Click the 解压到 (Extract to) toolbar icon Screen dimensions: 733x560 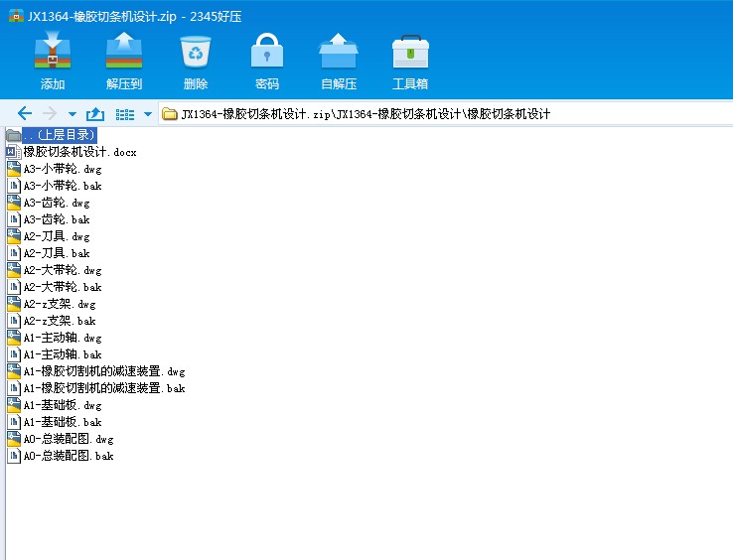124,51
